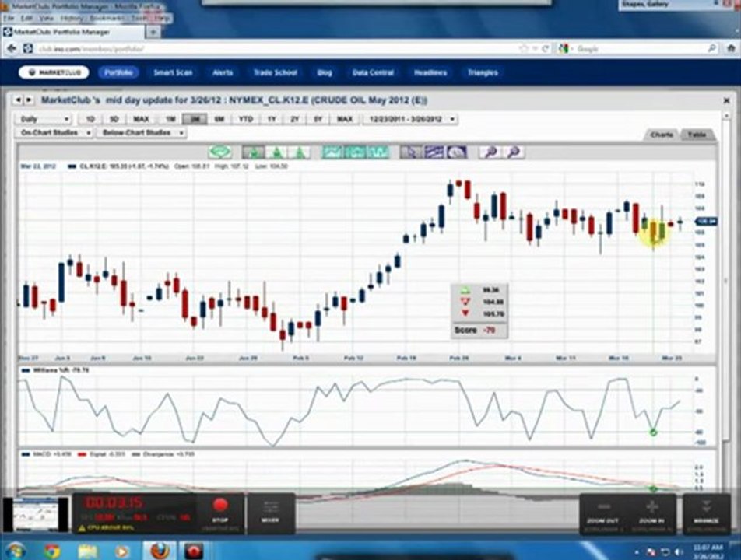Click the first magnifier zoom icon
This screenshot has width=741, height=560.
pos(490,152)
